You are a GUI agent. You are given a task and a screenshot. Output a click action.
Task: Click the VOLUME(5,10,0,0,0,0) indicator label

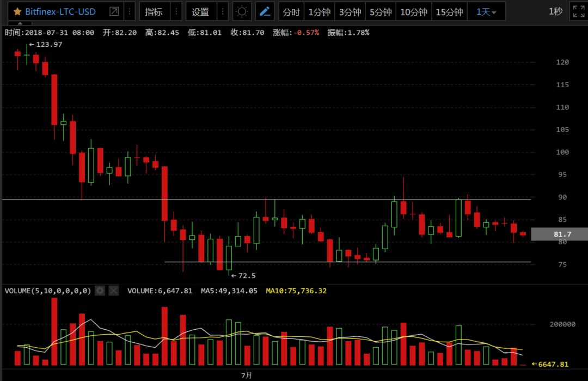coord(47,291)
